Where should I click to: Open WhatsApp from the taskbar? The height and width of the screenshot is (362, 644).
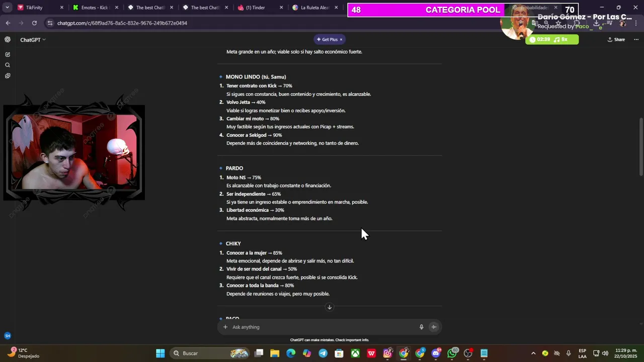[452, 353]
